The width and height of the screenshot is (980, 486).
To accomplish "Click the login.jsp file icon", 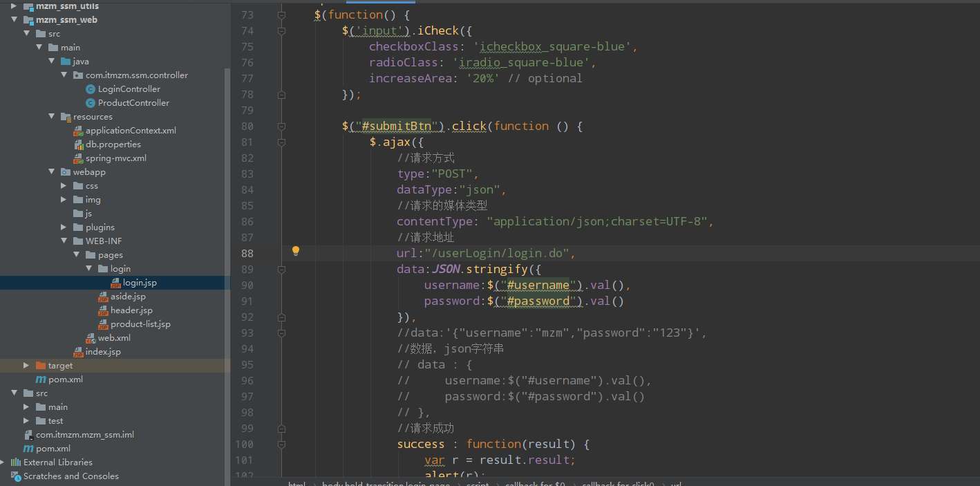I will [116, 283].
